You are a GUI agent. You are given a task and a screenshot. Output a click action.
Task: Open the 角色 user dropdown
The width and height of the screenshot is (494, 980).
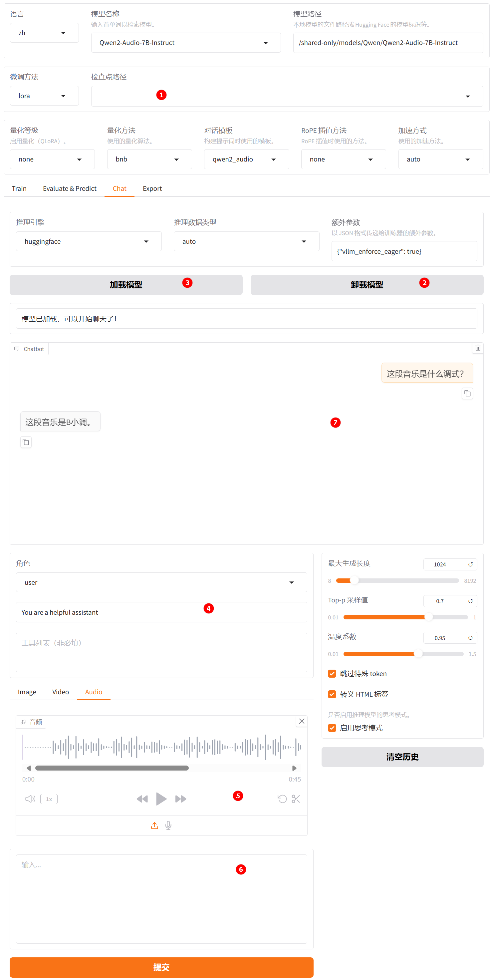161,582
